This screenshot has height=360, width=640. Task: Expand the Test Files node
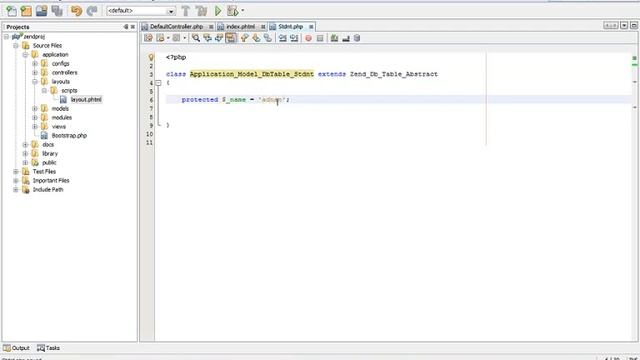[x=16, y=171]
